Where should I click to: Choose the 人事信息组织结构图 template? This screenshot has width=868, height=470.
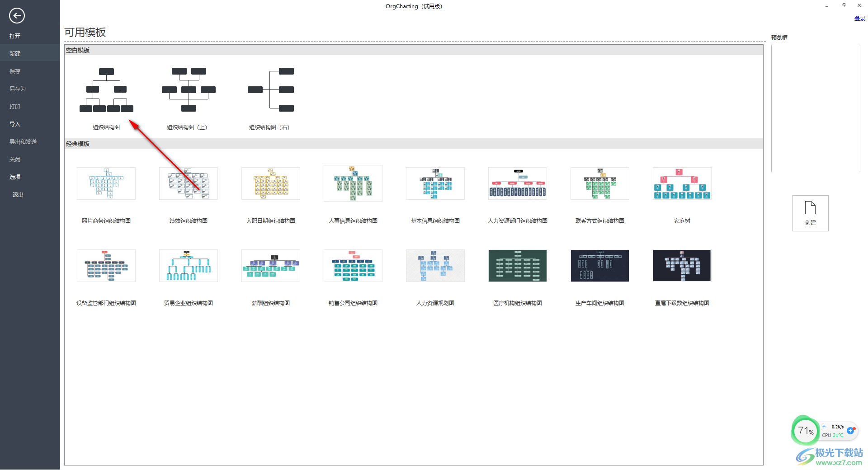353,183
